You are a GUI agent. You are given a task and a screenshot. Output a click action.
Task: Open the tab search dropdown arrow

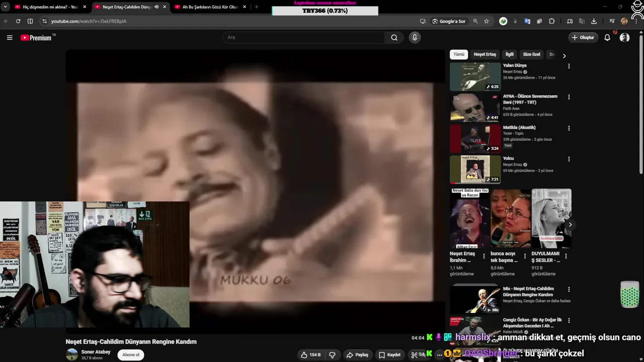tap(5, 7)
